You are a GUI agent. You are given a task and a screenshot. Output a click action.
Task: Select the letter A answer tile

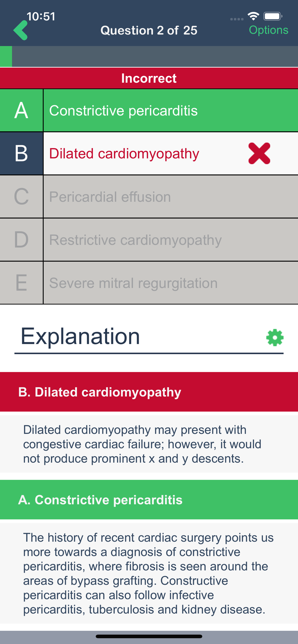pyautogui.click(x=21, y=110)
